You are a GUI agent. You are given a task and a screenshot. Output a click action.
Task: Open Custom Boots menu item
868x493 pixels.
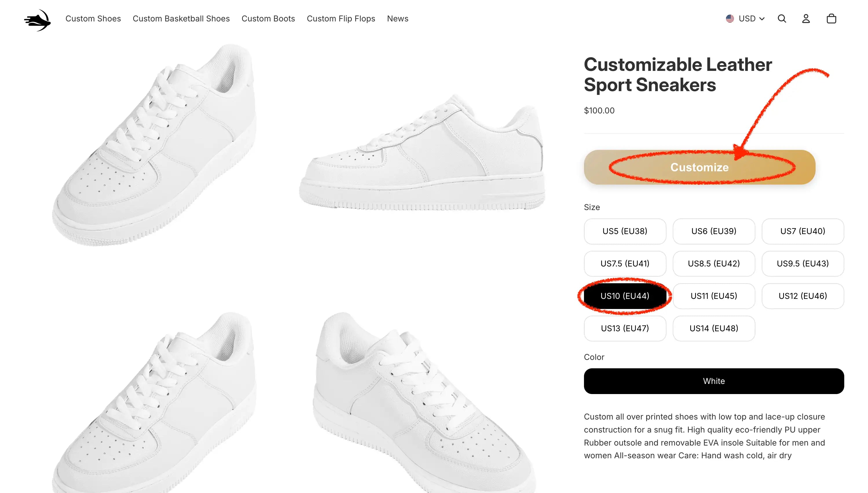click(268, 19)
